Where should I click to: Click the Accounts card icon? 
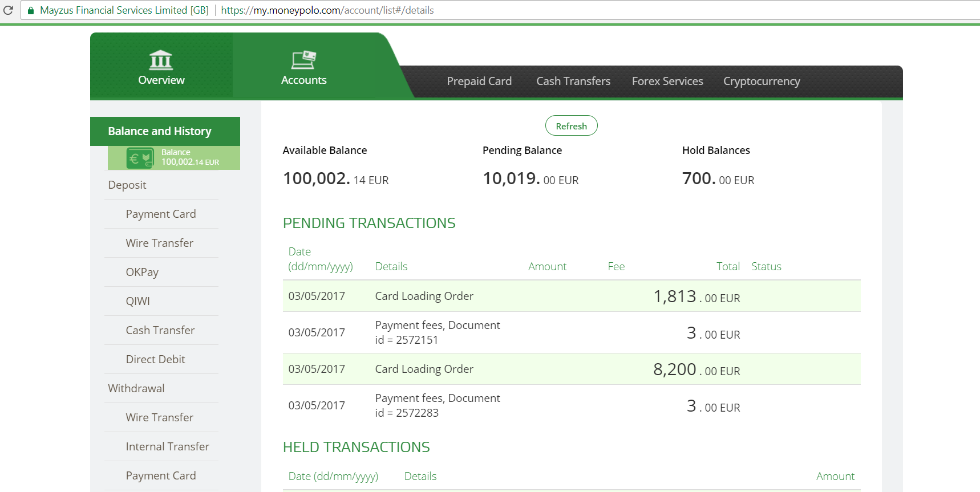pyautogui.click(x=303, y=60)
